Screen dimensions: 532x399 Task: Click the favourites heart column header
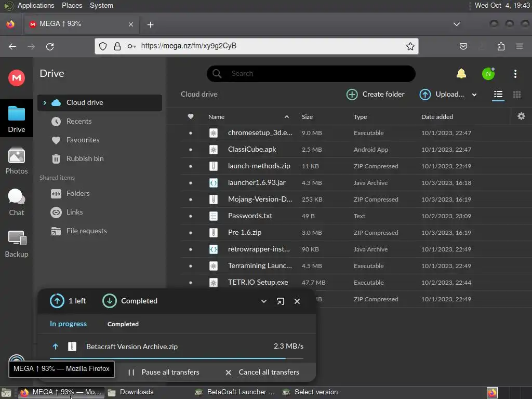pyautogui.click(x=191, y=116)
